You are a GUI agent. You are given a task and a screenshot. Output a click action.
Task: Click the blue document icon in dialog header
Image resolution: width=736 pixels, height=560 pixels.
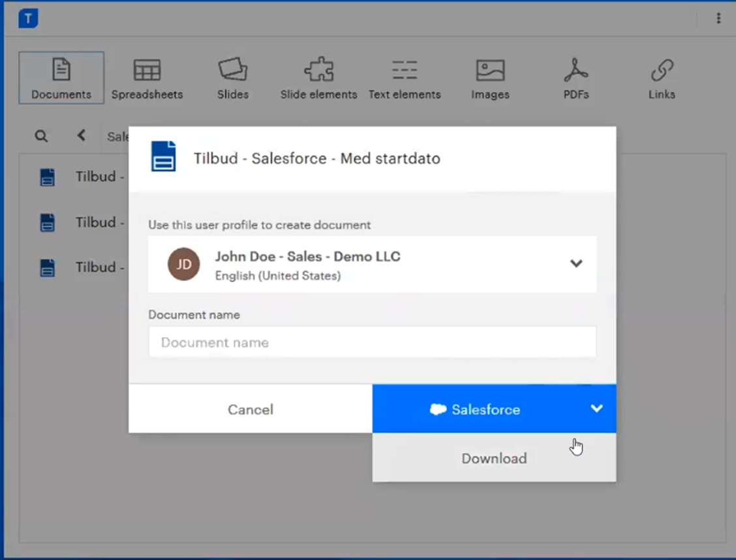163,156
